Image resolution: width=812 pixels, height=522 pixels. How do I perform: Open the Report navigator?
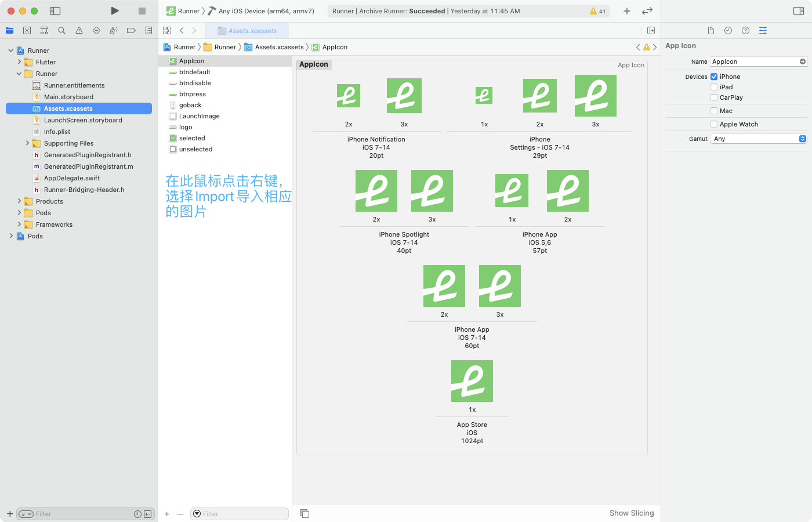pyautogui.click(x=148, y=31)
